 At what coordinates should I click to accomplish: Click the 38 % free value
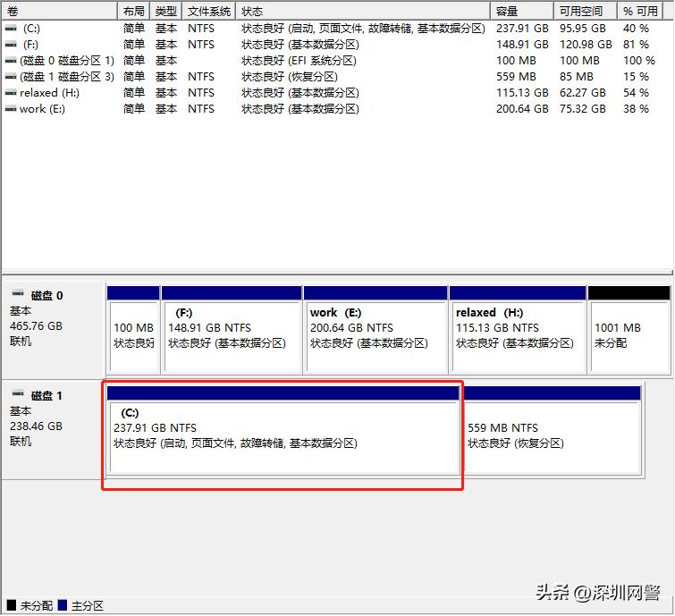(x=636, y=109)
